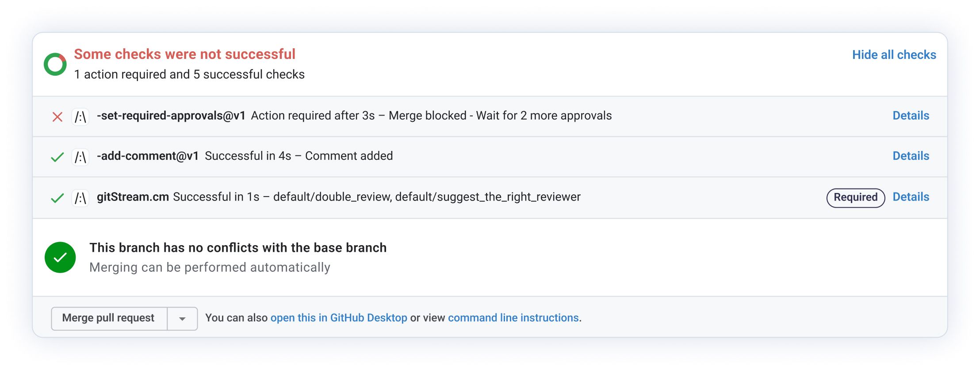Click 'Merging can be performed automatically' text
This screenshot has width=980, height=370.
coord(210,267)
